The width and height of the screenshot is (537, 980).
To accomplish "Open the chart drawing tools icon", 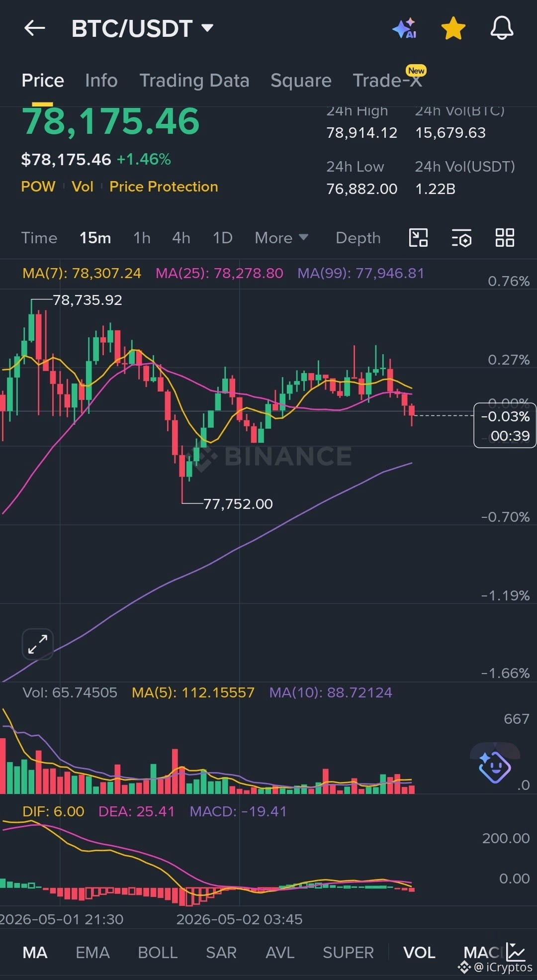I will (418, 238).
